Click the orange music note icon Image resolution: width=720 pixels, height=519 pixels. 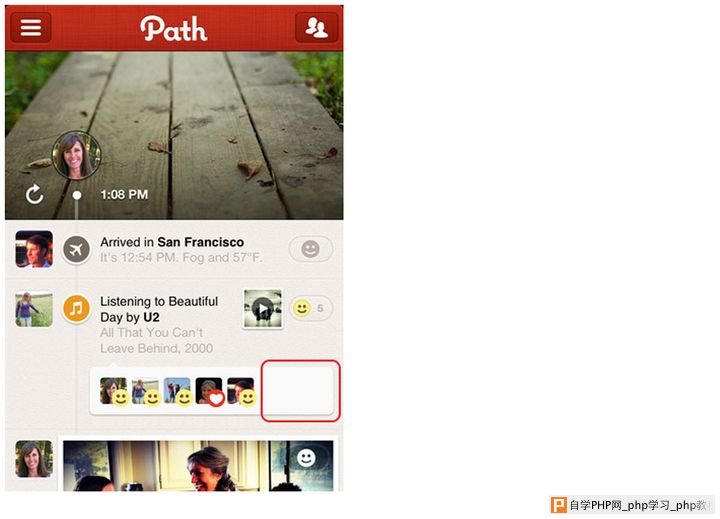tap(76, 309)
